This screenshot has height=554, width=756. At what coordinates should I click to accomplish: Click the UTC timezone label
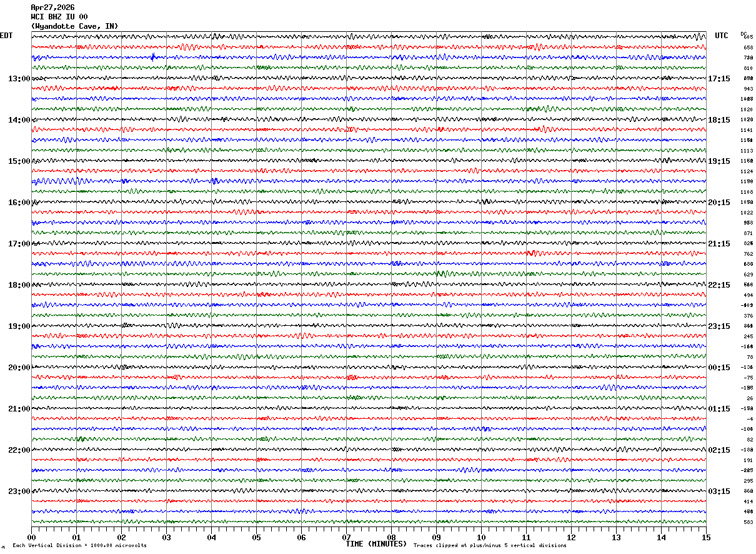[x=722, y=36]
